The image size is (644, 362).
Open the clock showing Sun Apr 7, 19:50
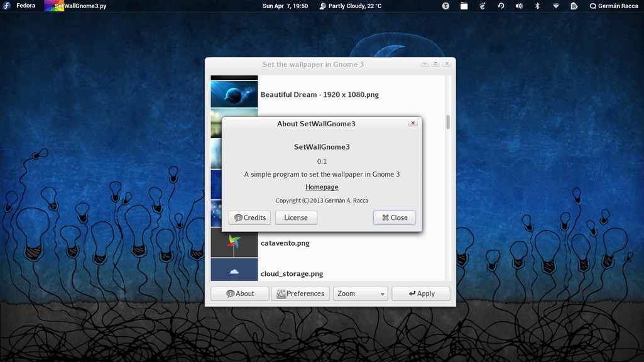(285, 6)
